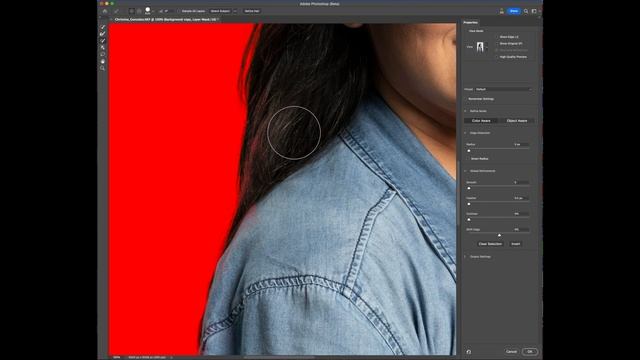Click the Home icon in options bar
Image resolution: width=640 pixels, height=360 pixels.
[x=105, y=11]
